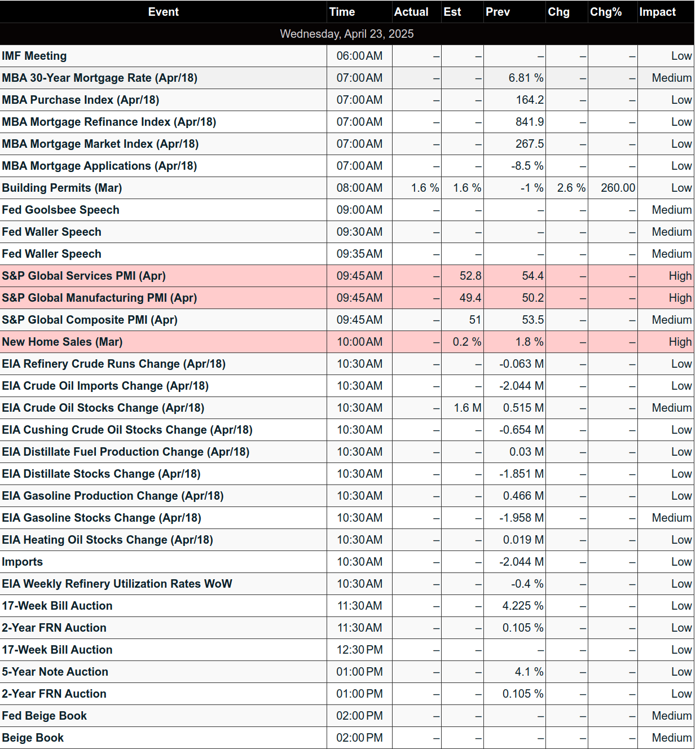Click Building Permits 260.00 Chg% value

point(618,188)
